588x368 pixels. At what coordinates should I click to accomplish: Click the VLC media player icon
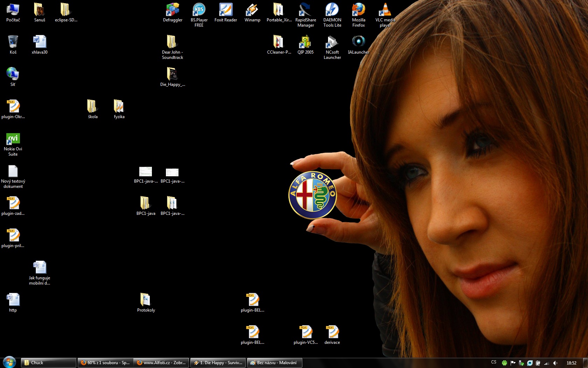(385, 11)
